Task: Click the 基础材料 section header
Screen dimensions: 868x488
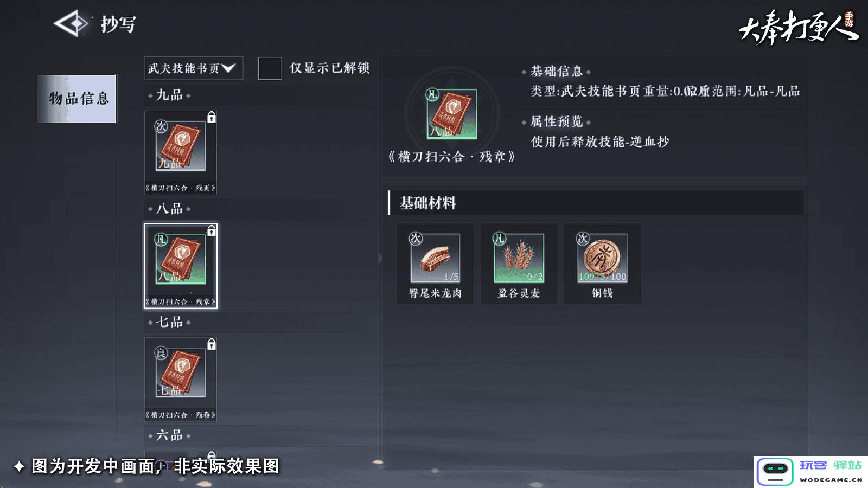Action: point(428,203)
